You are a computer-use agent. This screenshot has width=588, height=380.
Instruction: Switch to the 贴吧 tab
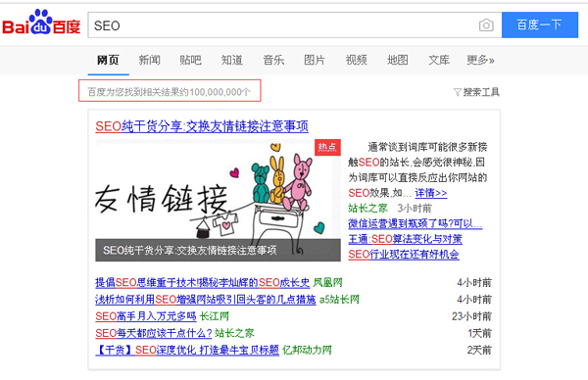tap(190, 60)
